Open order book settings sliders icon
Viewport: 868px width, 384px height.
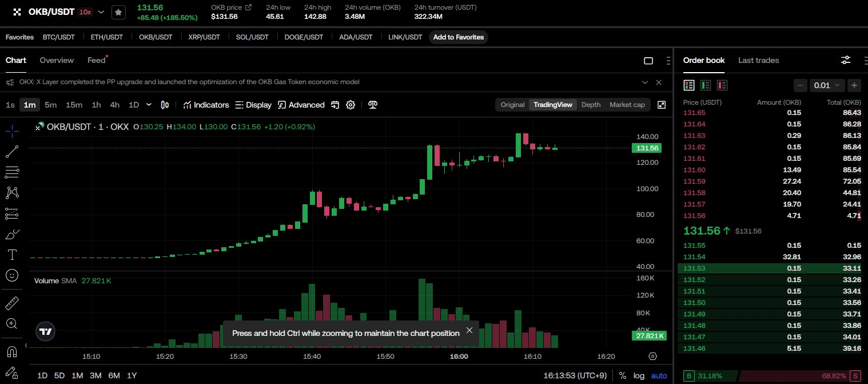846,60
